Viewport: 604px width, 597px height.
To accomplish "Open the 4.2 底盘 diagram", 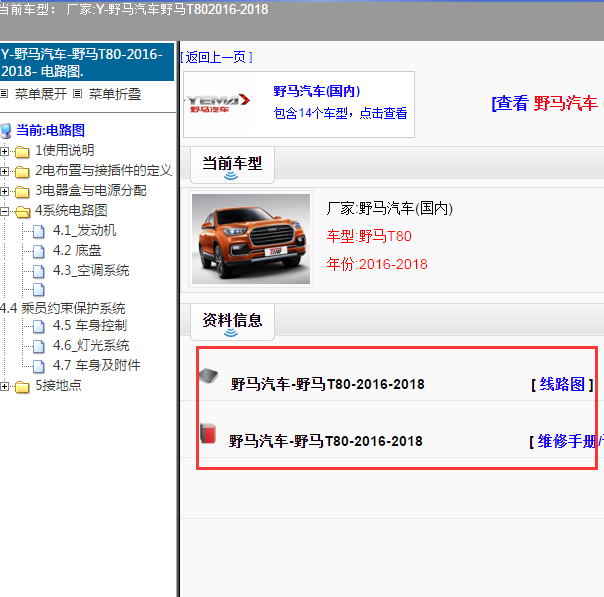I will tap(77, 251).
